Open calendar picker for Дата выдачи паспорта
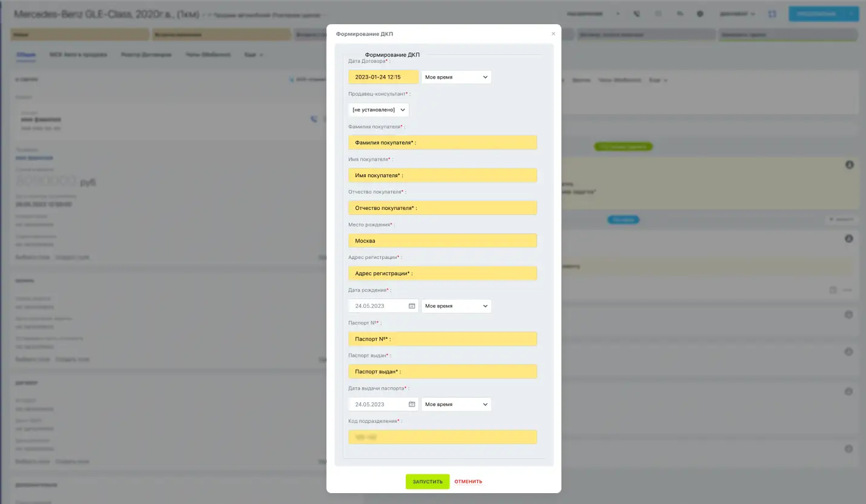Image resolution: width=866 pixels, height=504 pixels. (412, 404)
